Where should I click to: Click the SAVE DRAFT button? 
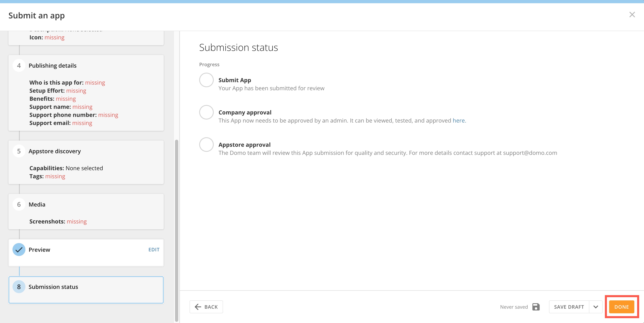click(x=569, y=307)
